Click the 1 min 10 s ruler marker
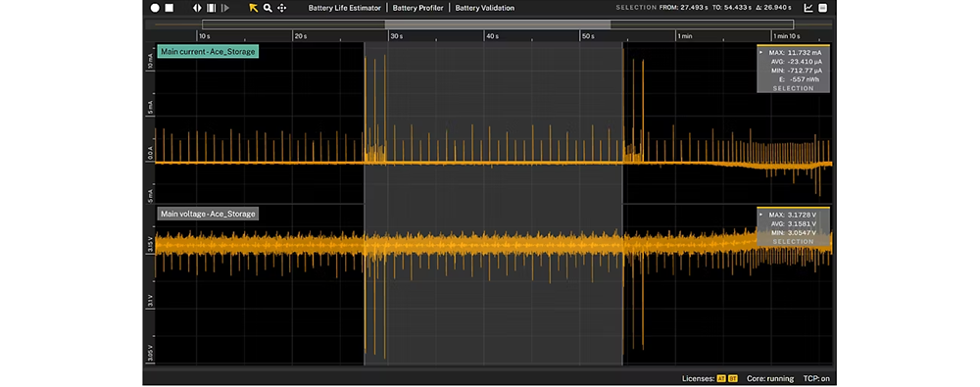Viewport: 980px width, 387px height. click(x=787, y=36)
